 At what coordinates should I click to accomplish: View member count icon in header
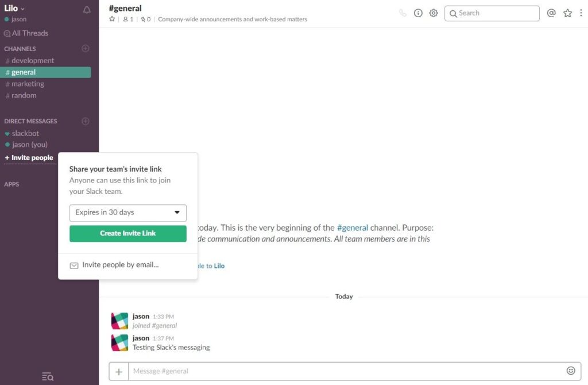128,19
